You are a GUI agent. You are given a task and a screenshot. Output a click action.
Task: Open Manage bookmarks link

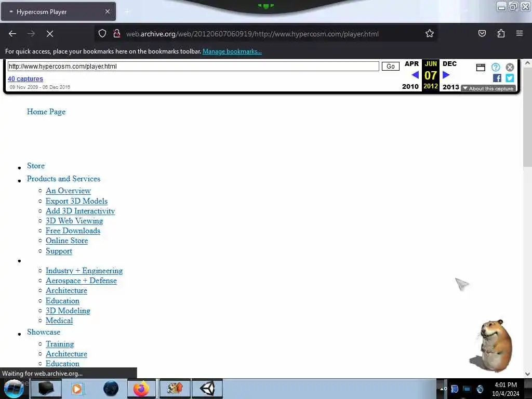tap(232, 51)
